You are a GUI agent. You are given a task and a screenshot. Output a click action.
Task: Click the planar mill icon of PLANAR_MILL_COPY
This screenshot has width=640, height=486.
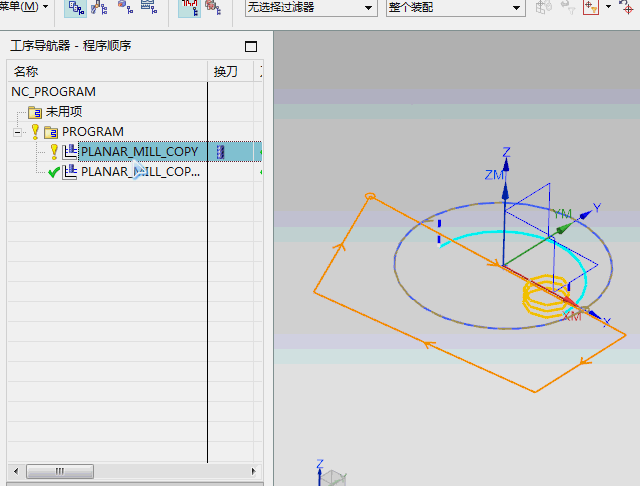pos(69,152)
